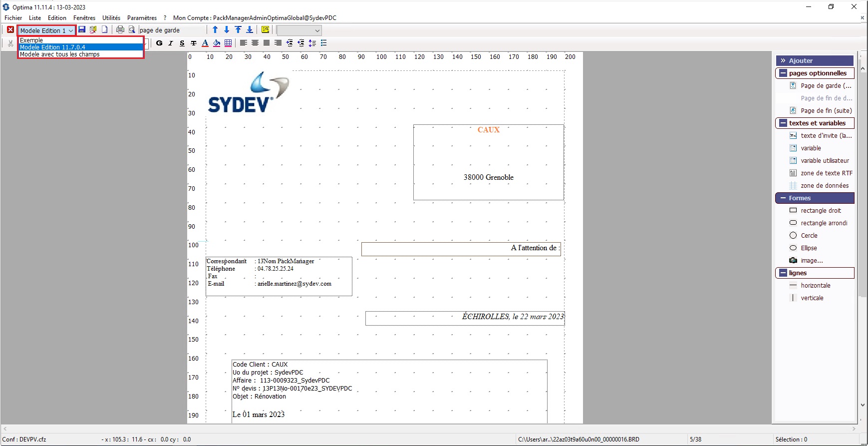868x446 pixels.
Task: Open the Fenêtres menu
Action: 84,17
